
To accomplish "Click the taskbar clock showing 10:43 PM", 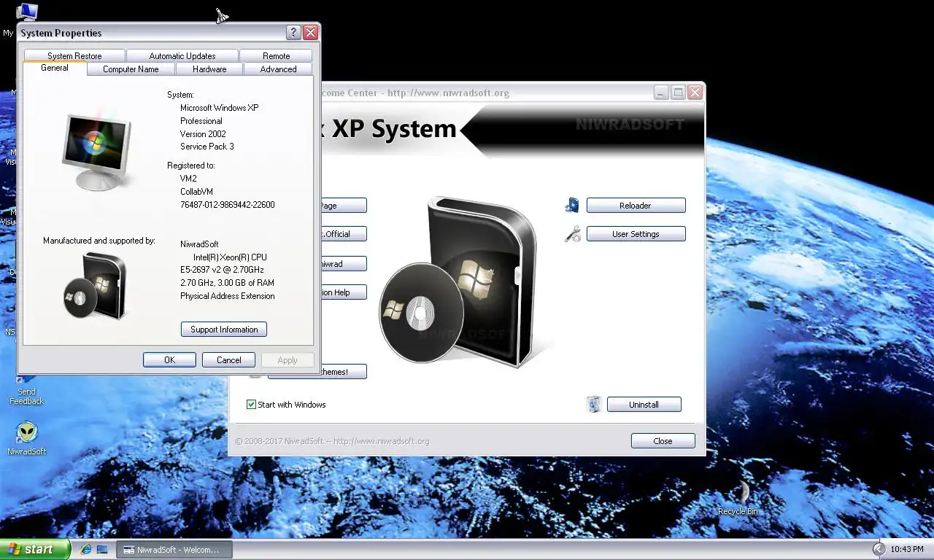I will [906, 550].
